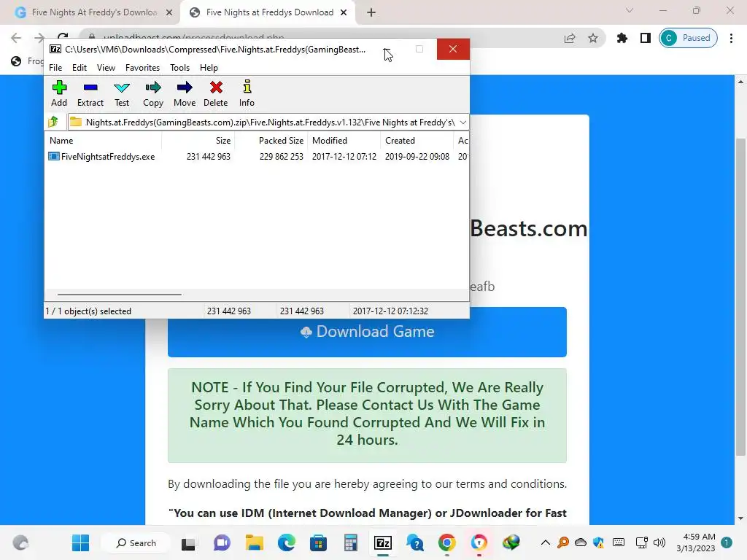Click the Paused profile button
This screenshot has width=747, height=560.
click(688, 38)
